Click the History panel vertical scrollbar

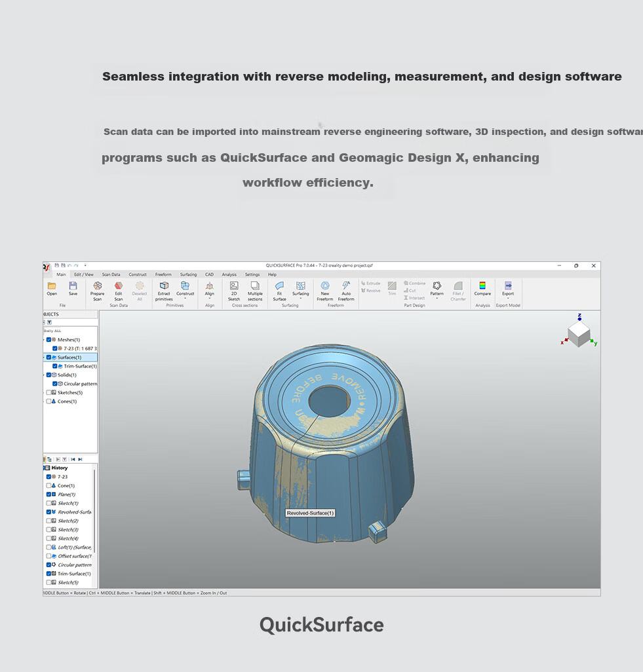point(94,510)
